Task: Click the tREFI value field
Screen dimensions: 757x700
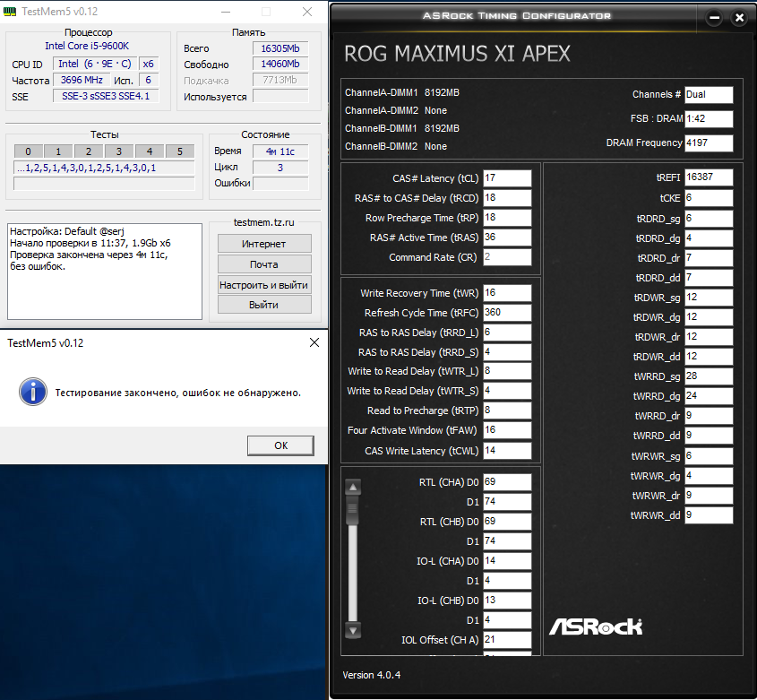Action: pos(709,177)
